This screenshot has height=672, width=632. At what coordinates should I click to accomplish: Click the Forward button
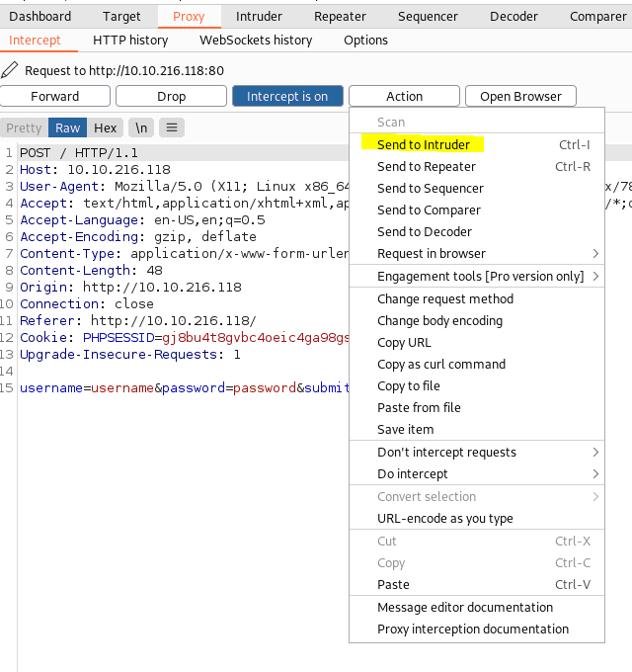click(55, 96)
